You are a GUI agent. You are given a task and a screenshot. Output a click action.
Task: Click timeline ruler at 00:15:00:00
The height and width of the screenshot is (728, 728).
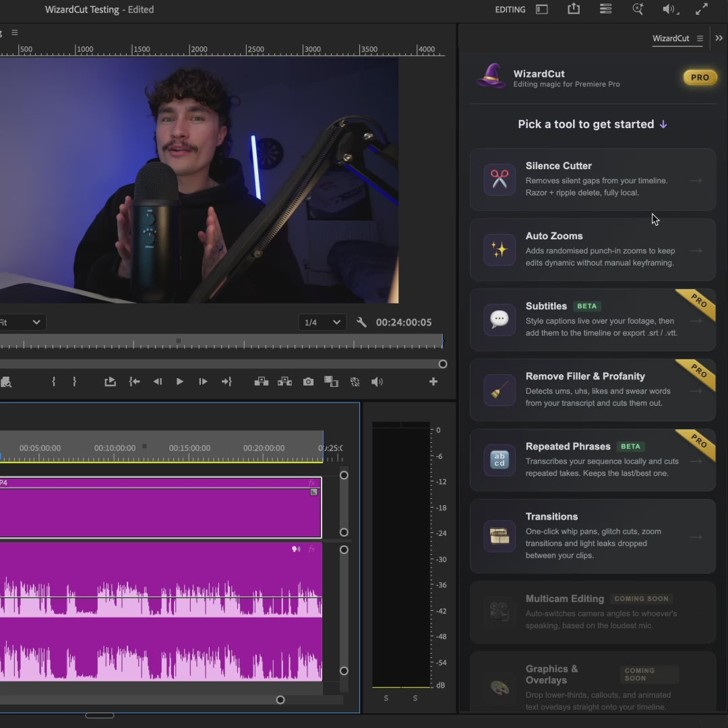click(189, 448)
